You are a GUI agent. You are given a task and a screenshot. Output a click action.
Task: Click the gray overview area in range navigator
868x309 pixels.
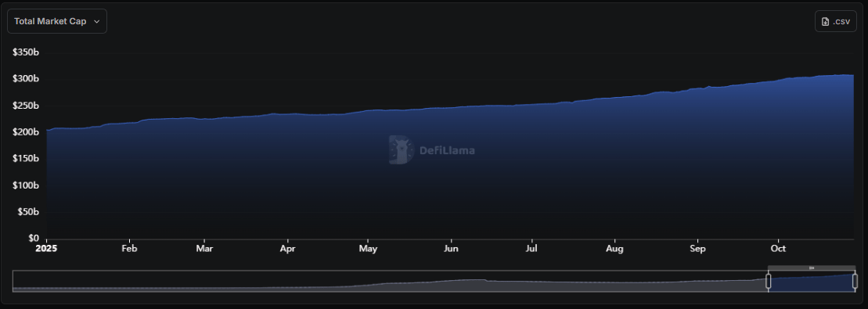click(x=390, y=281)
